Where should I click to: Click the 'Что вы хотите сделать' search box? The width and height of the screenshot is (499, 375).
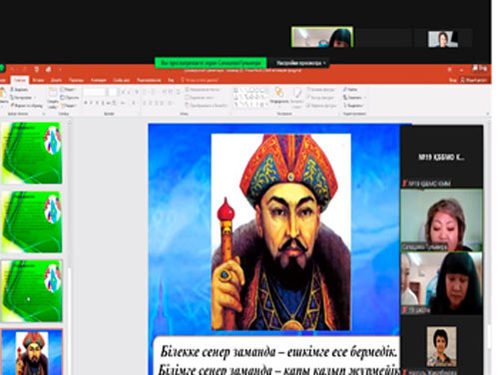click(x=200, y=80)
